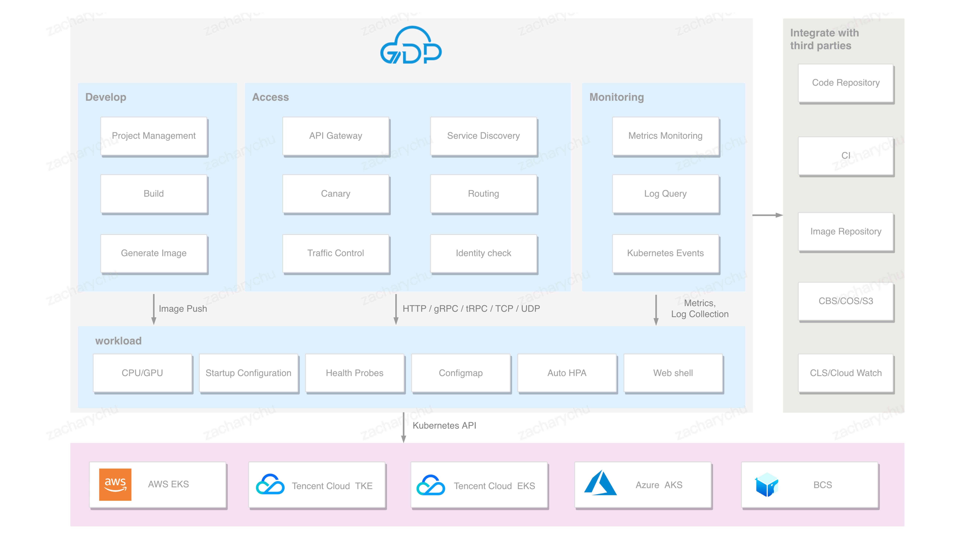Select the API Gateway block

(336, 136)
